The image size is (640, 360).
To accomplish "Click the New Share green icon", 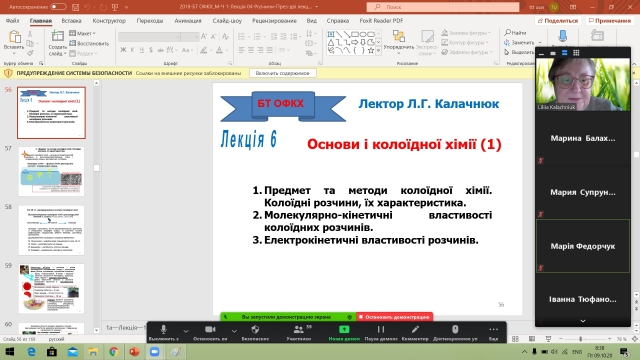I will [x=344, y=329].
